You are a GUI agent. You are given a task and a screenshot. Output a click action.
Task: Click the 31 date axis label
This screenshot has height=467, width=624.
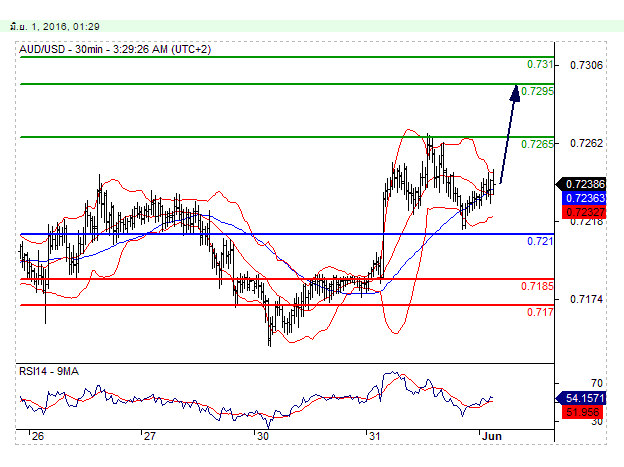pos(374,436)
